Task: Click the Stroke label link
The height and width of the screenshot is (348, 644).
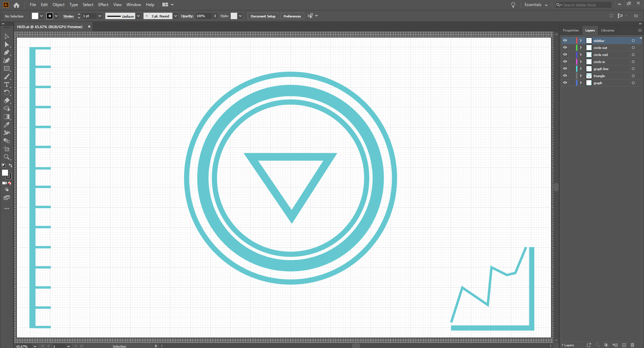Action: 68,16
